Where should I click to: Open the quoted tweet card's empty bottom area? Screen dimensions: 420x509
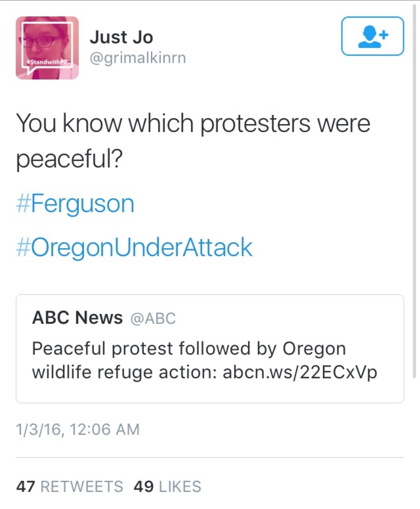210,392
